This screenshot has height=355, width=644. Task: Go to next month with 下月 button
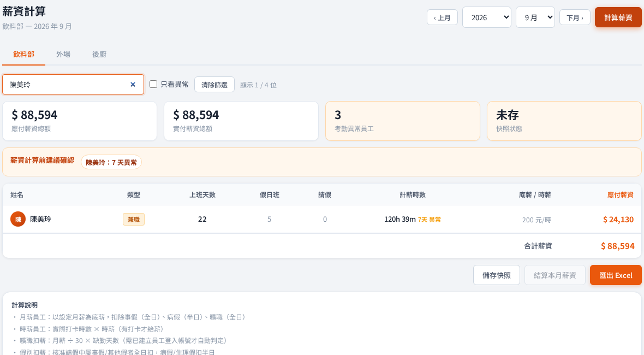pyautogui.click(x=575, y=17)
